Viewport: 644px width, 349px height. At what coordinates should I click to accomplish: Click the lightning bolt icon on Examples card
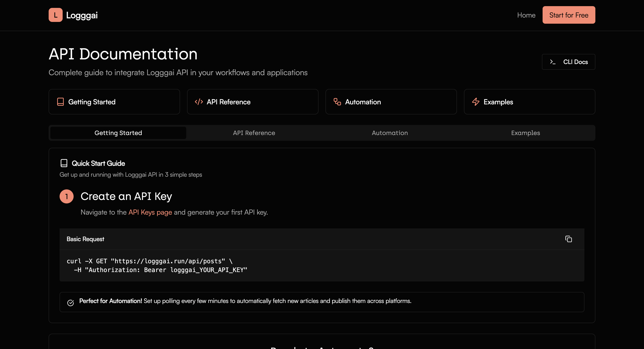(476, 102)
